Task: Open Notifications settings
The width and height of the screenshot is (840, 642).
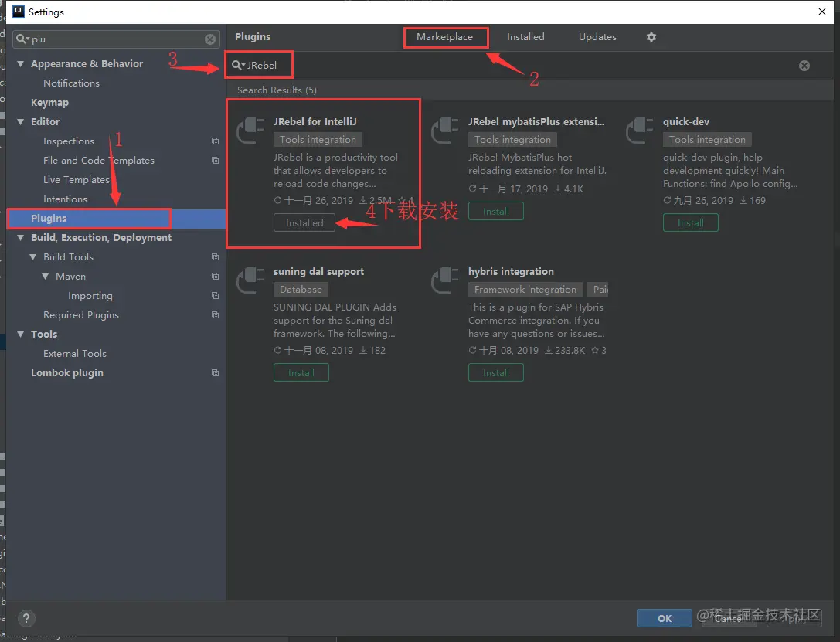Action: point(71,83)
